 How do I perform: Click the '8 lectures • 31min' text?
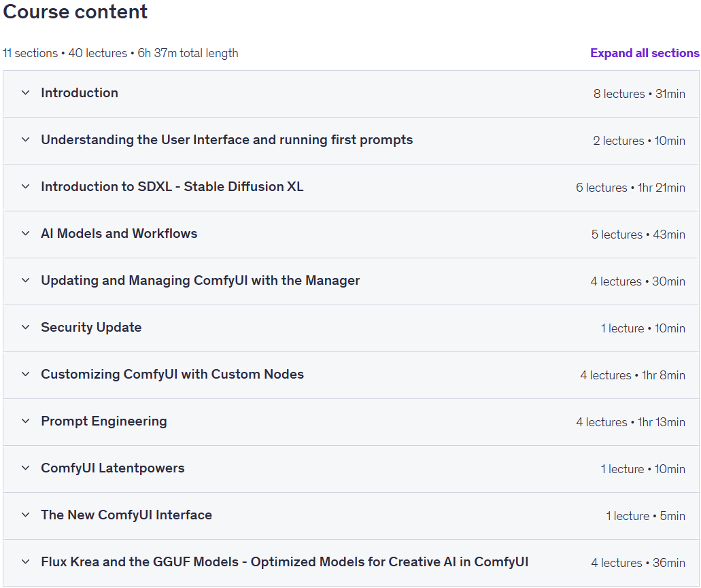639,94
